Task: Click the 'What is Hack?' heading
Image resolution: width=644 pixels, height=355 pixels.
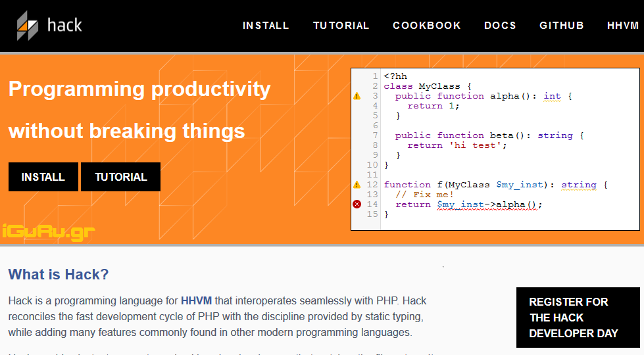Action: (x=59, y=274)
